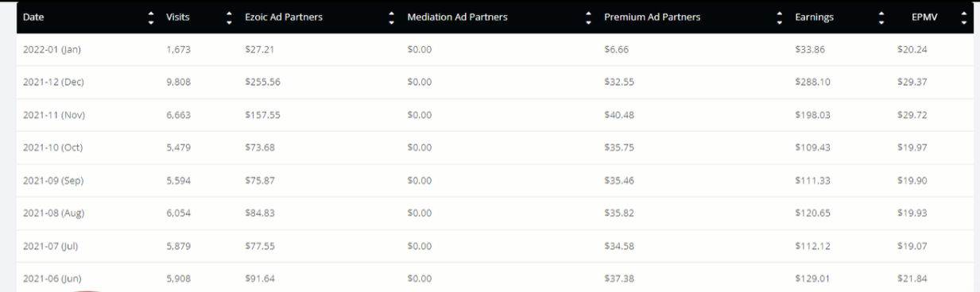
Task: Sort table by Date column arrows
Action: tap(152, 17)
